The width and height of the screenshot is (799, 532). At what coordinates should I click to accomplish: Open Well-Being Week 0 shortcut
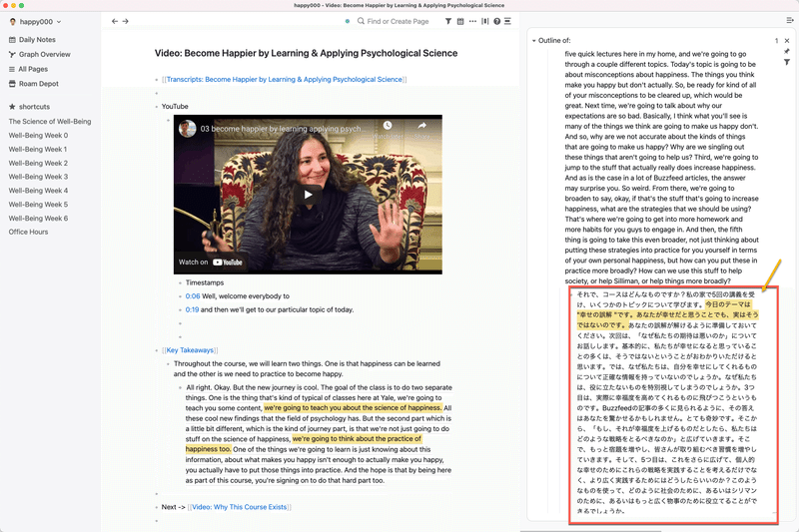(38, 136)
